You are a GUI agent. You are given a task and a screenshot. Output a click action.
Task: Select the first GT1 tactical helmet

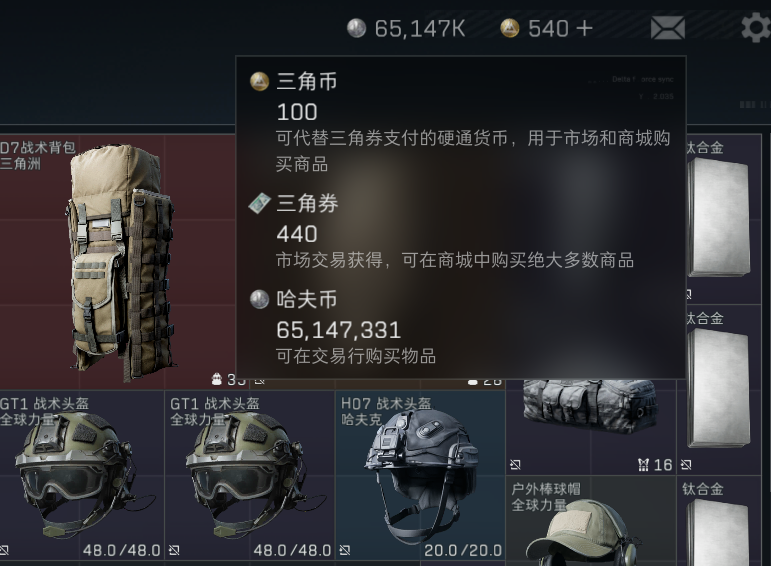[x=81, y=476]
